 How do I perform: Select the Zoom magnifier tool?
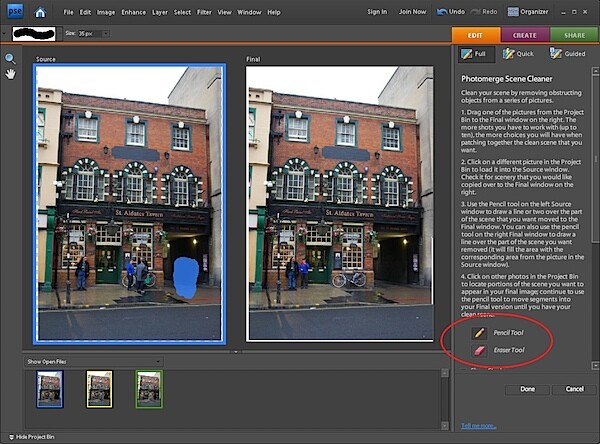(x=10, y=59)
